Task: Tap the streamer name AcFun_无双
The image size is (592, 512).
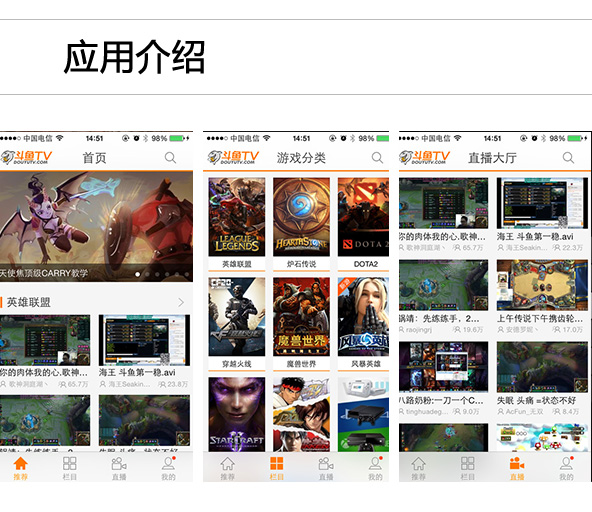Action: click(x=524, y=412)
